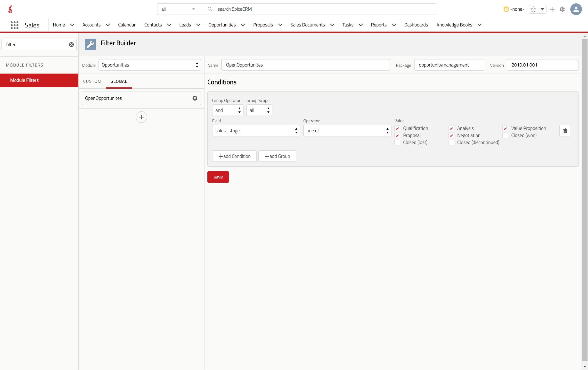The image size is (588, 370).
Task: Open the Group Operator 'and' dropdown
Action: [227, 110]
